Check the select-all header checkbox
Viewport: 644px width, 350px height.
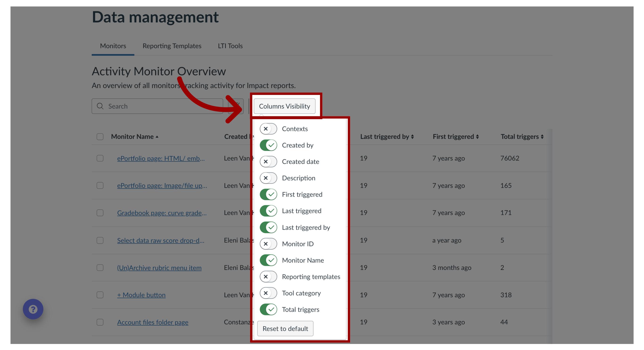point(100,137)
